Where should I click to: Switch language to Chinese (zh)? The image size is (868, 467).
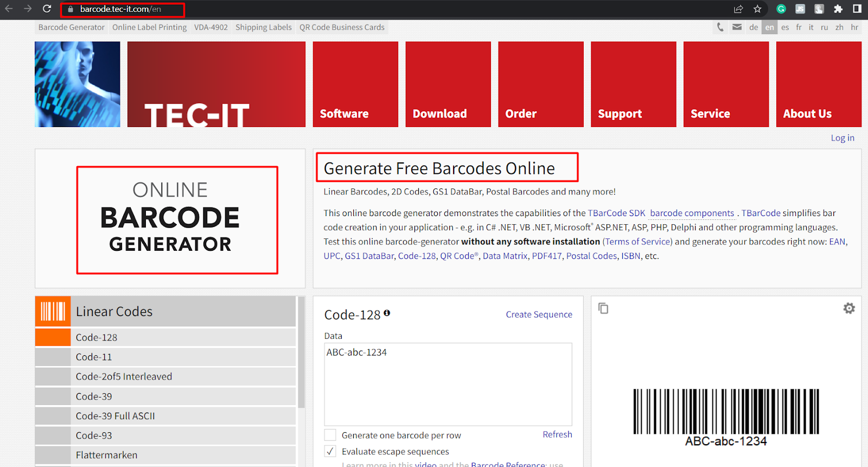840,27
